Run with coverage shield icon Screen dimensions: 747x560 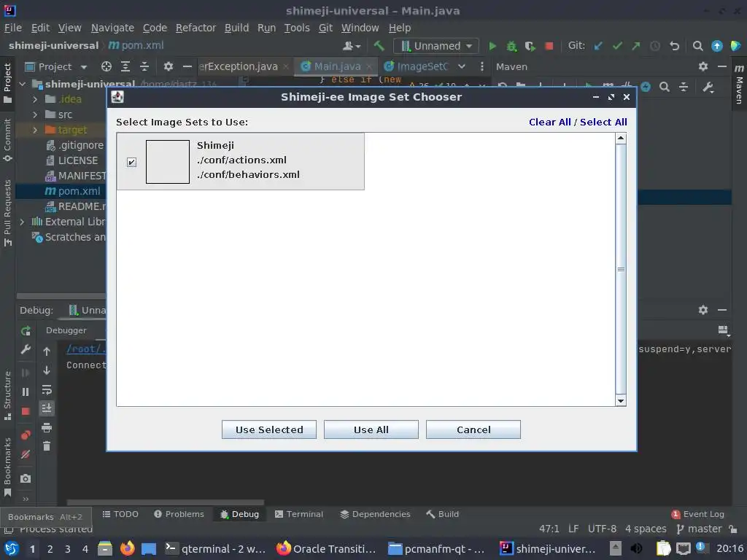530,46
